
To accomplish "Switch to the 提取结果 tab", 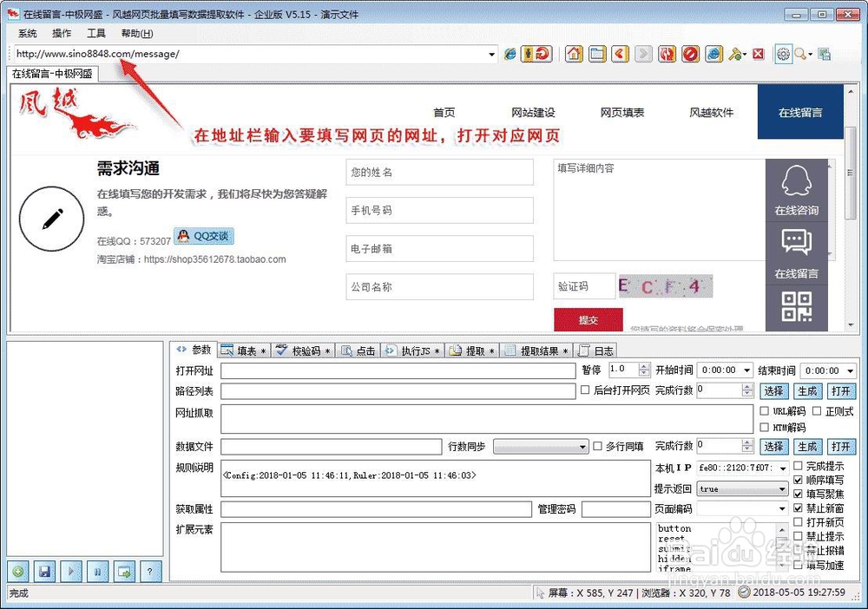I will 536,350.
